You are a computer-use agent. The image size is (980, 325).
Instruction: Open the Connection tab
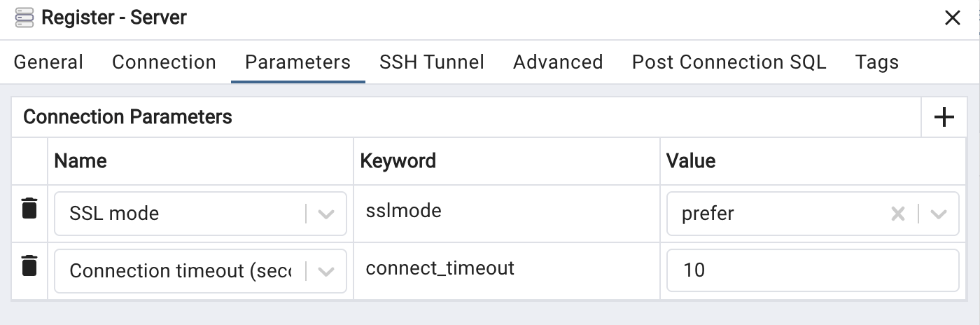[x=164, y=62]
